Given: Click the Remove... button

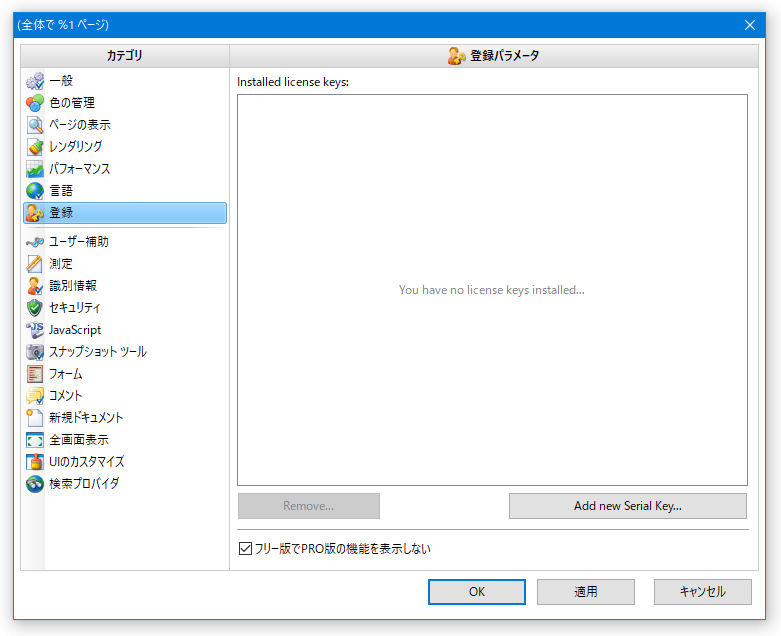Looking at the screenshot, I should tap(309, 506).
